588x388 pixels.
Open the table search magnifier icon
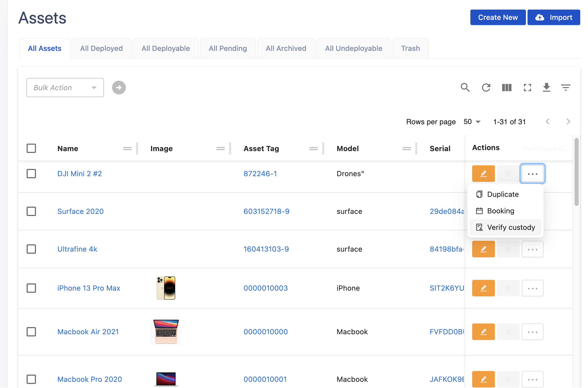465,88
